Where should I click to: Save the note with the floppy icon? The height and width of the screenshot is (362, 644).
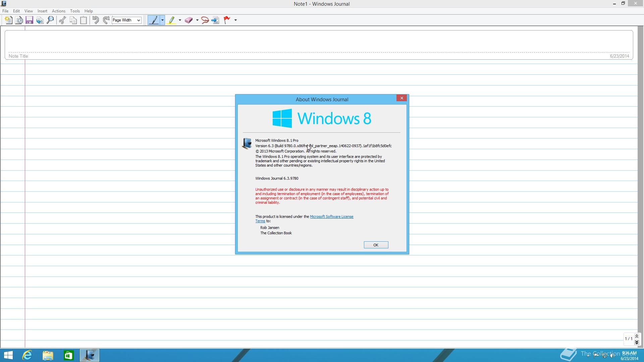coord(30,20)
